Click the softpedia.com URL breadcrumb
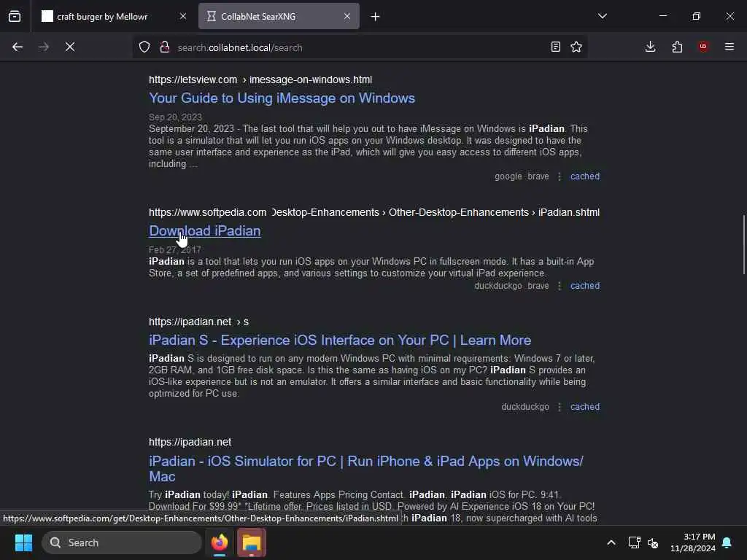Screen dimensions: 747x560 click(374, 212)
